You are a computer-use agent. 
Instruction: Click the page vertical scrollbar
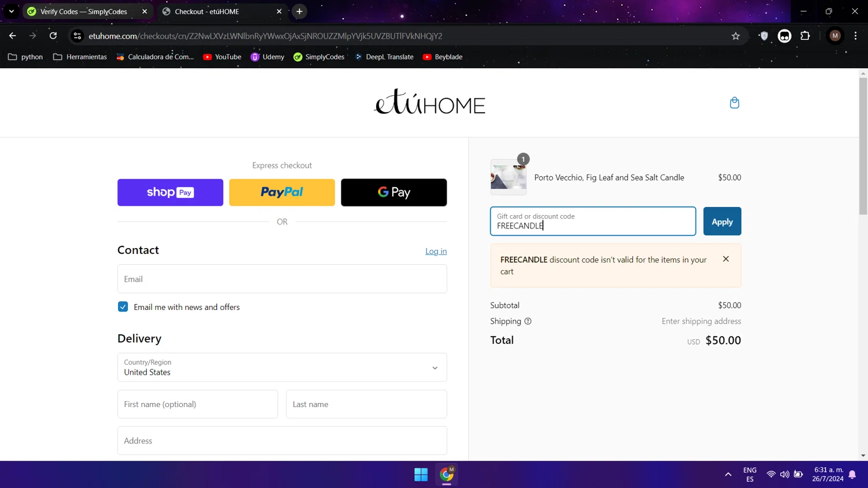863,146
